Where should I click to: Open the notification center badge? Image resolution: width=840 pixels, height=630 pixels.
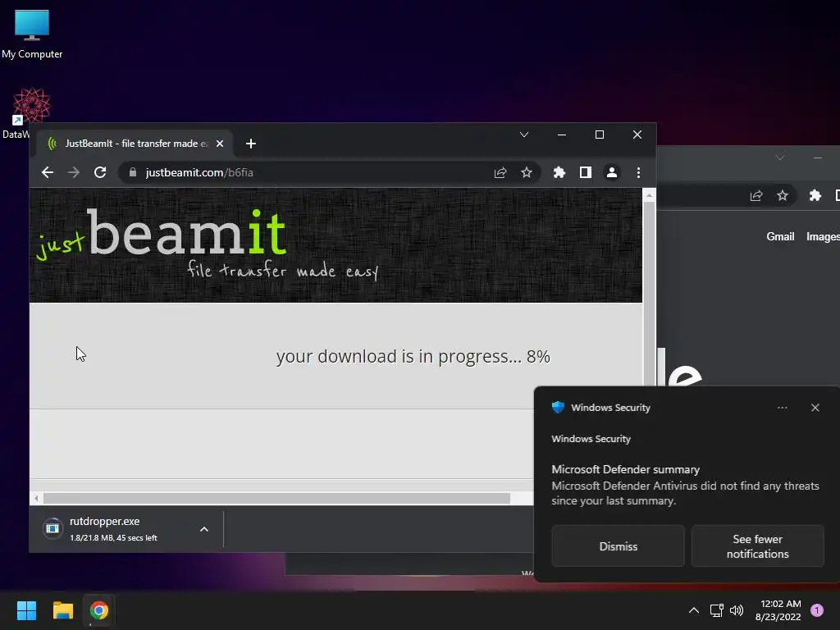click(817, 609)
